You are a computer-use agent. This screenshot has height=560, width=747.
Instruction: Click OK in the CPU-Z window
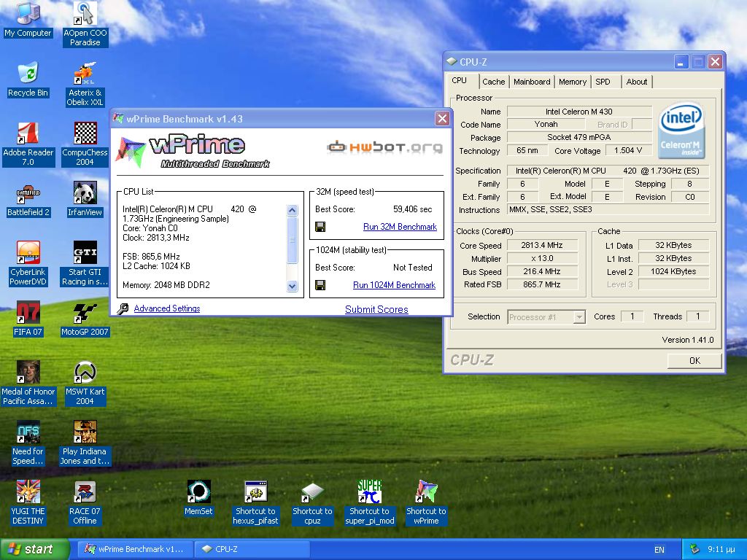pyautogui.click(x=694, y=360)
